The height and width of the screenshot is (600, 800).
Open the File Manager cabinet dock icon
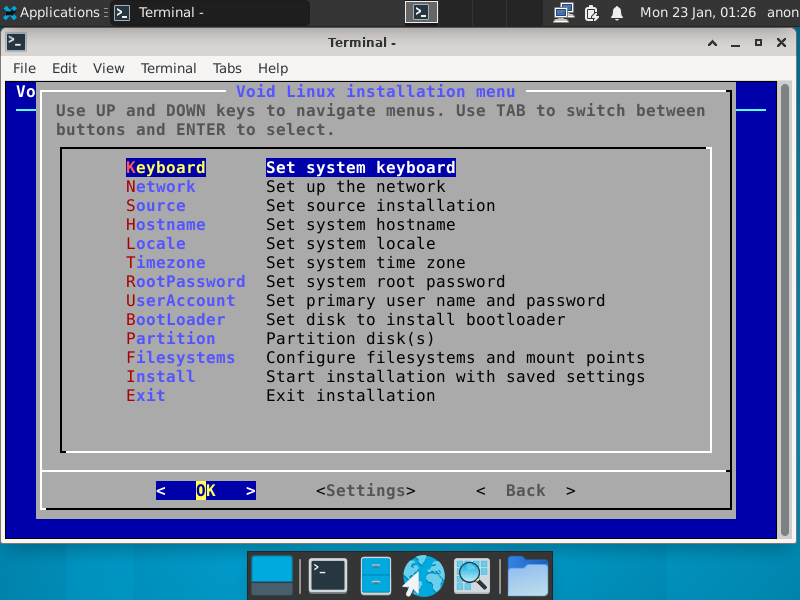coord(376,576)
